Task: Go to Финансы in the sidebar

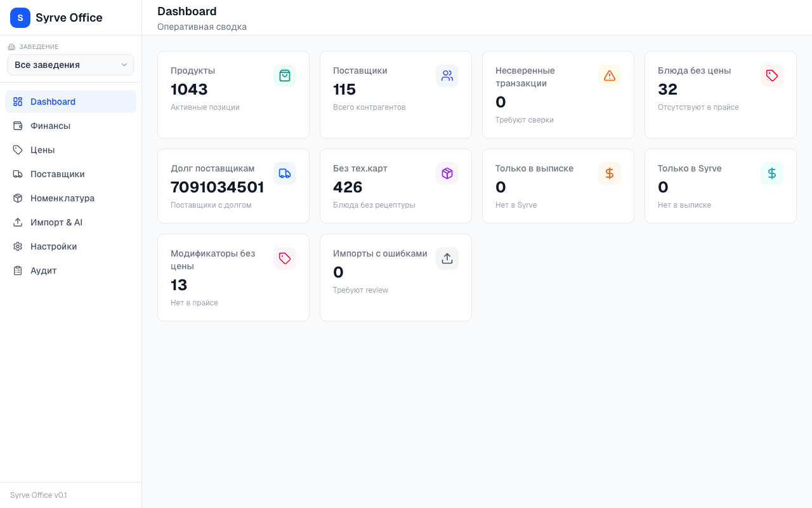Action: (50, 126)
